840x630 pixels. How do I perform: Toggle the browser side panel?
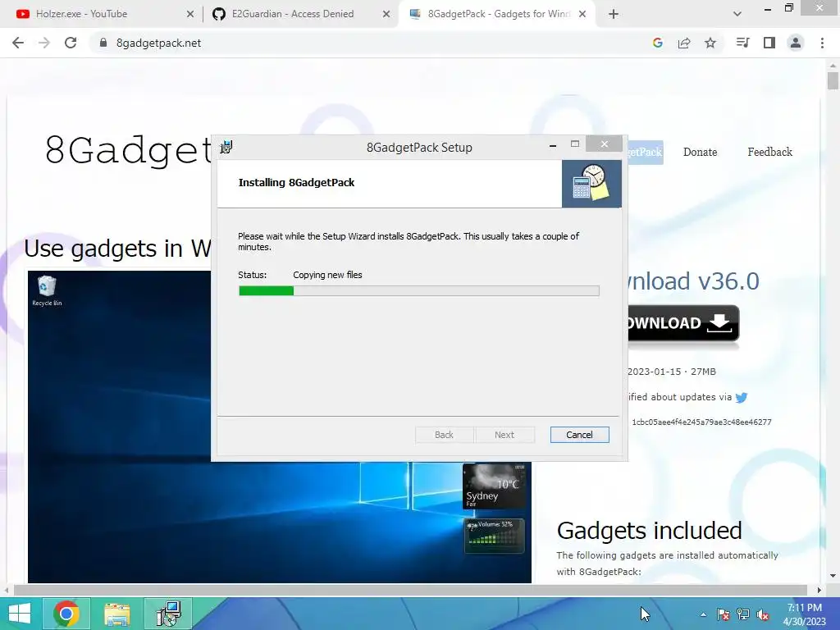click(x=769, y=43)
